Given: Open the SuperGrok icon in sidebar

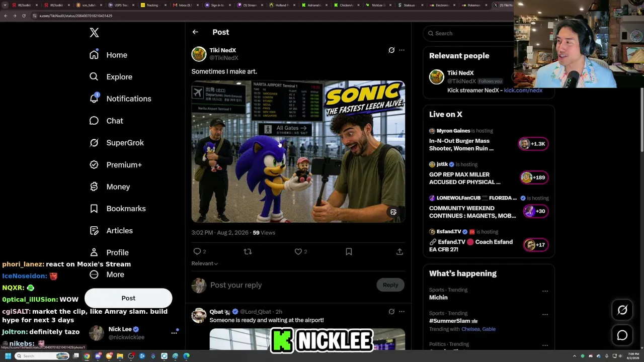Looking at the screenshot, I should (94, 143).
